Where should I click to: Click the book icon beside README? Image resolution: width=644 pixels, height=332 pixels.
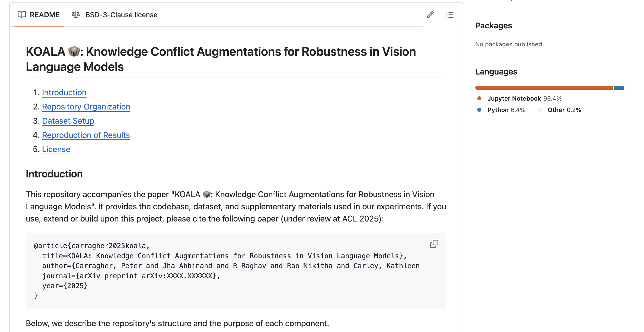point(22,15)
